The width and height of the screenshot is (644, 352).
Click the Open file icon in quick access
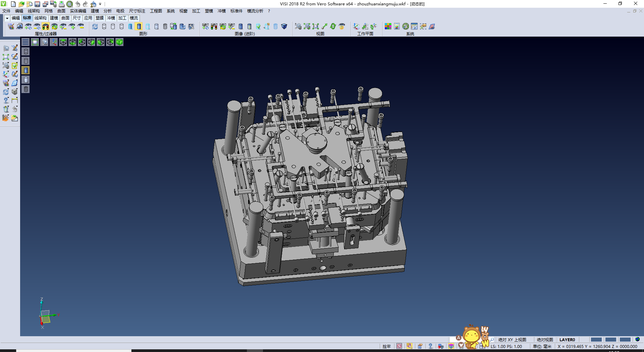[21, 4]
